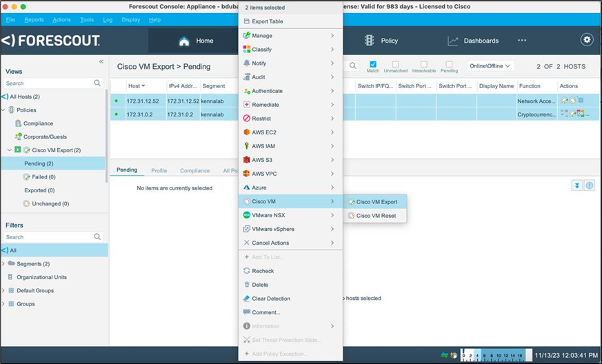Click the Dashboards chart icon
The width and height of the screenshot is (602, 364).
pyautogui.click(x=453, y=41)
